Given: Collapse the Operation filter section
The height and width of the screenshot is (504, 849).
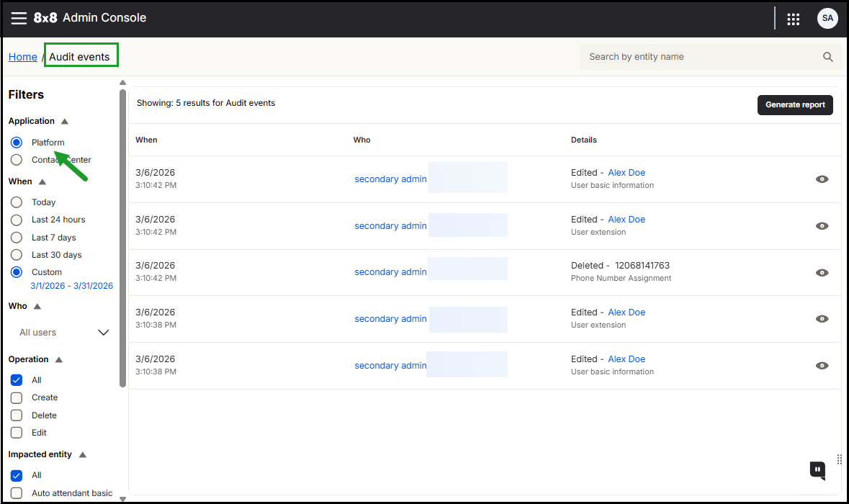Looking at the screenshot, I should [x=59, y=359].
